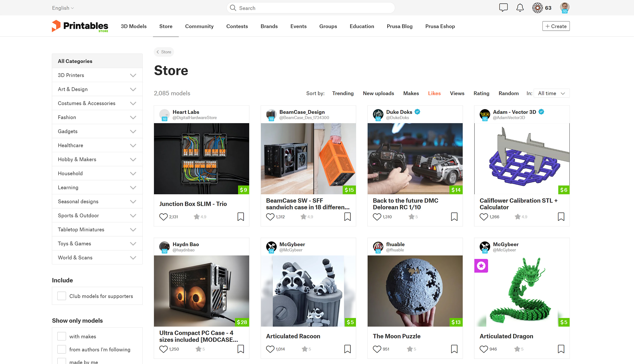634x364 pixels.
Task: Tick 'from authors I'm following' checkbox
Action: tap(62, 349)
